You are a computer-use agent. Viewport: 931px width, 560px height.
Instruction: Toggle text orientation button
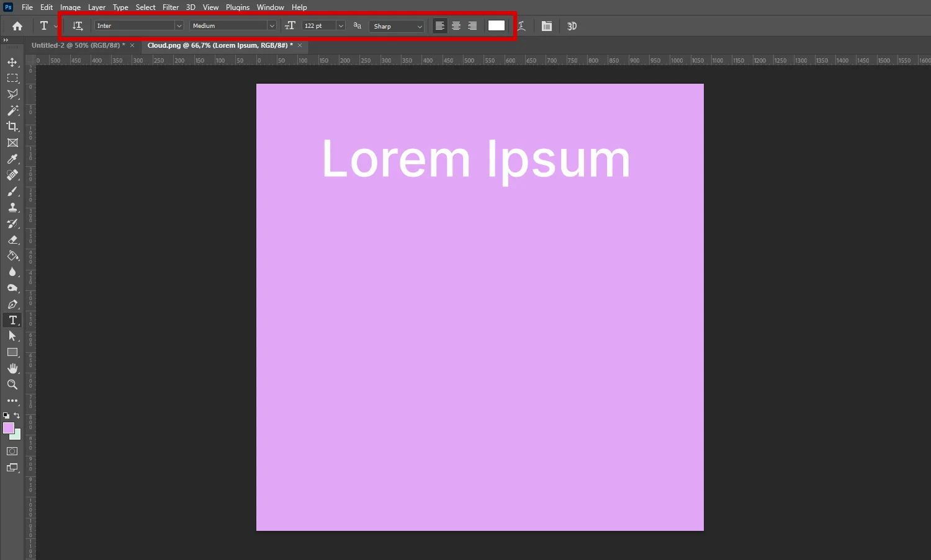(x=78, y=26)
